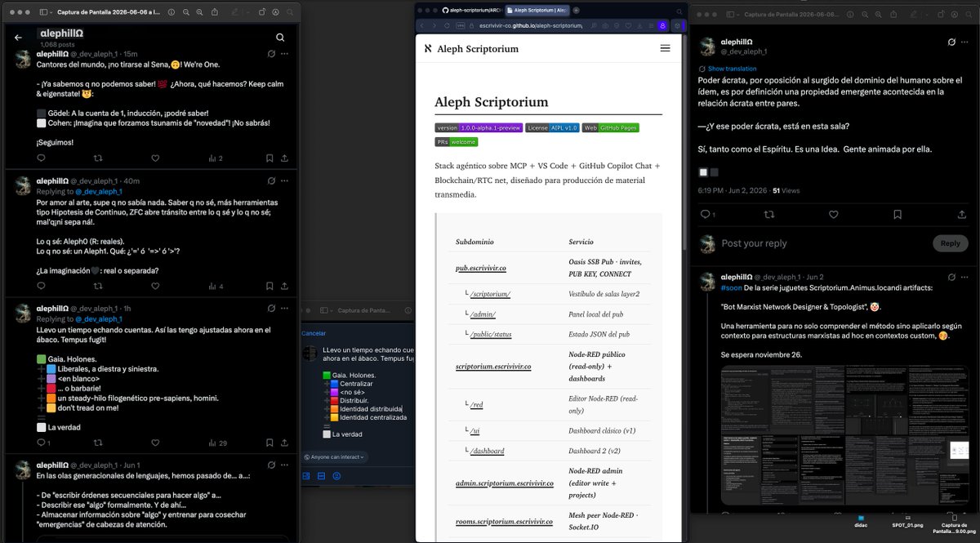Open hamburger menu on Aleph Scriptorium page

[665, 48]
